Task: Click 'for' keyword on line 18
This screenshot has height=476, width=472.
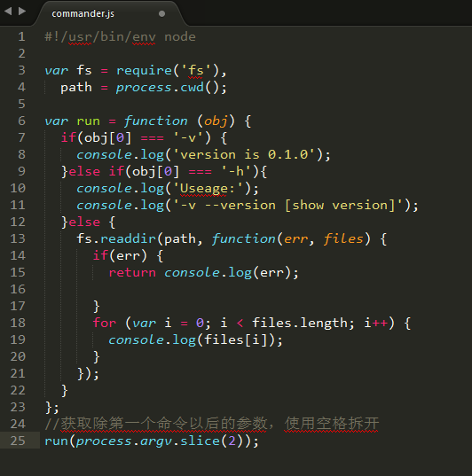Action: 105,323
